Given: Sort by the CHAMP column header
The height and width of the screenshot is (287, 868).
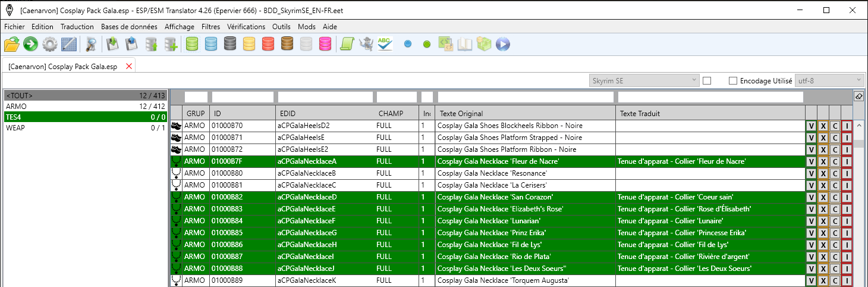Looking at the screenshot, I should point(397,114).
